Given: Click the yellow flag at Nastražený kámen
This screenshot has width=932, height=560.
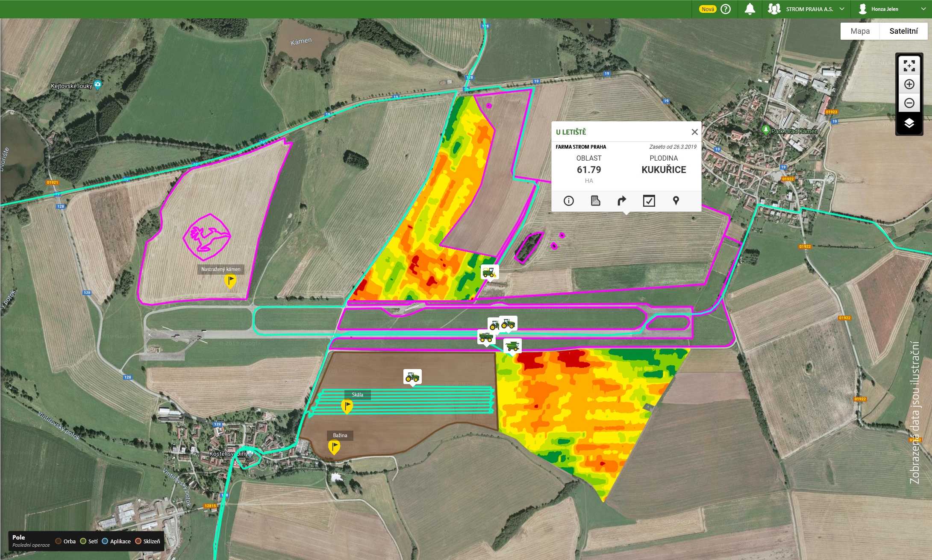Looking at the screenshot, I should (x=230, y=281).
